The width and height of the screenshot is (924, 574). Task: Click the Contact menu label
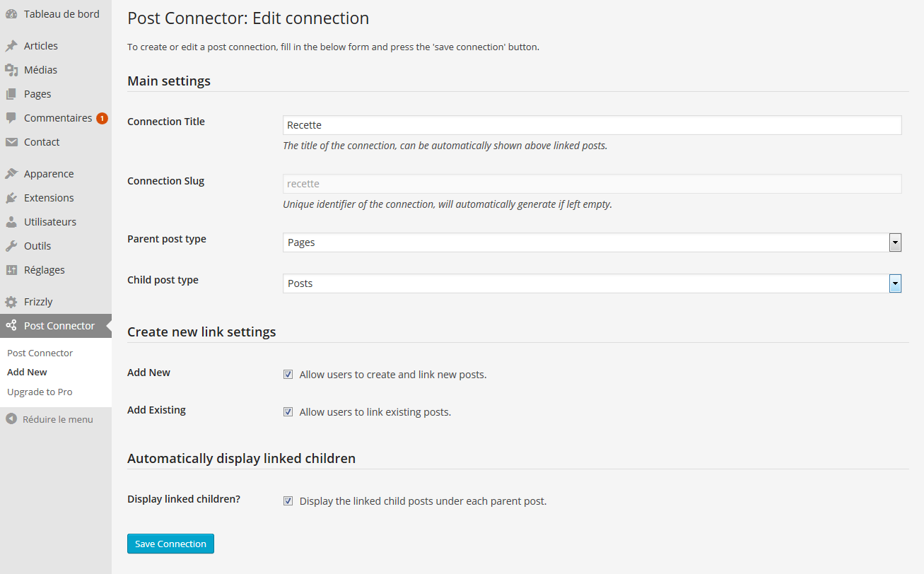(42, 142)
